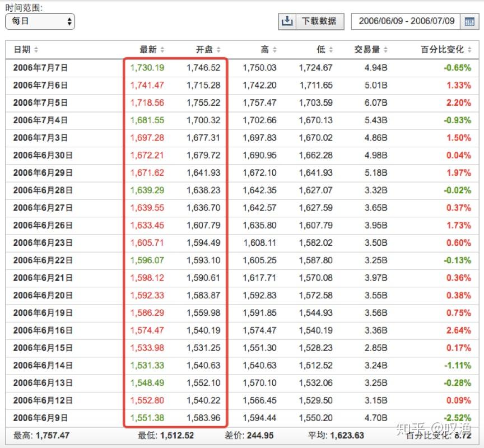Open the calendar picker icon
484x448 pixels.
click(x=469, y=21)
